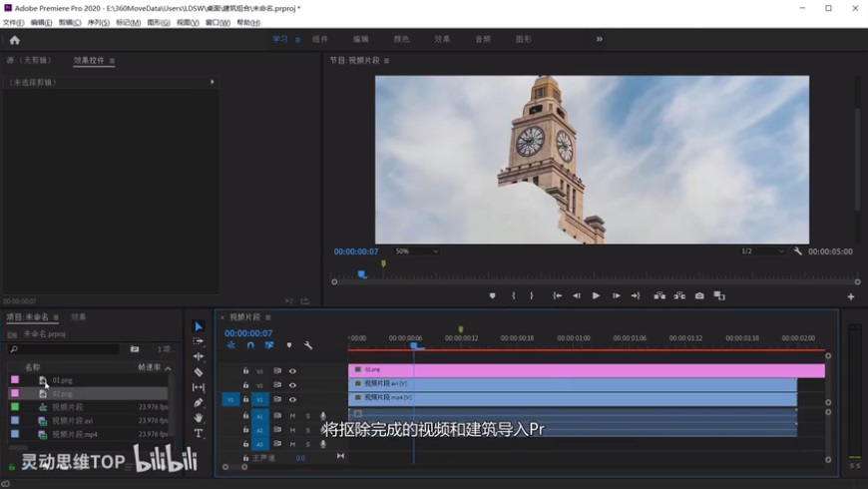Image resolution: width=868 pixels, height=489 pixels.
Task: Open the File menu
Action: 13,23
